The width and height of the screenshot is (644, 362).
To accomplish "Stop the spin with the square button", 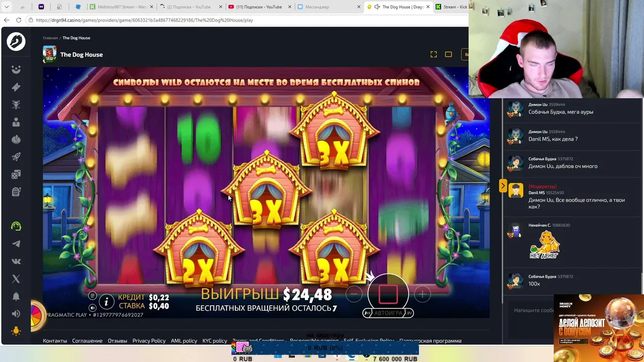I will coord(388,293).
